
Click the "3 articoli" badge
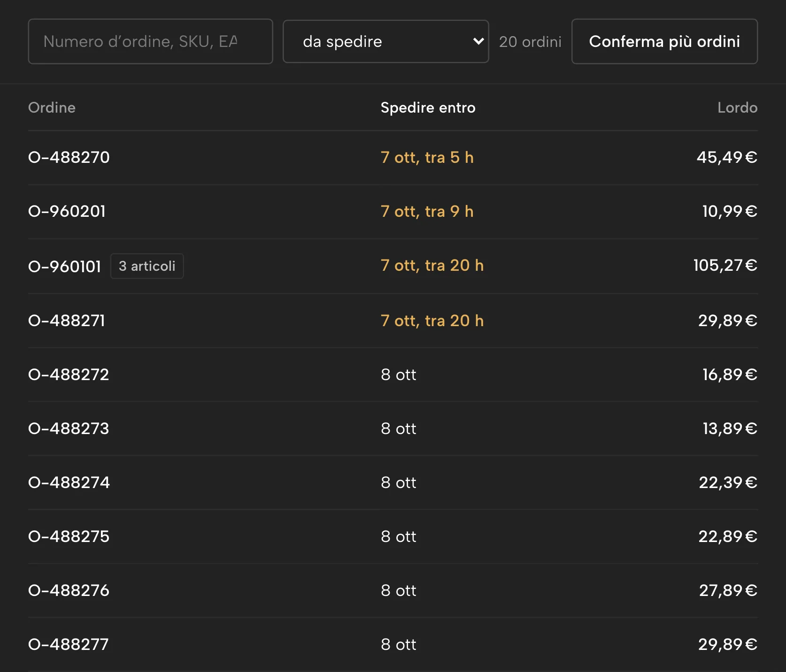pyautogui.click(x=147, y=266)
